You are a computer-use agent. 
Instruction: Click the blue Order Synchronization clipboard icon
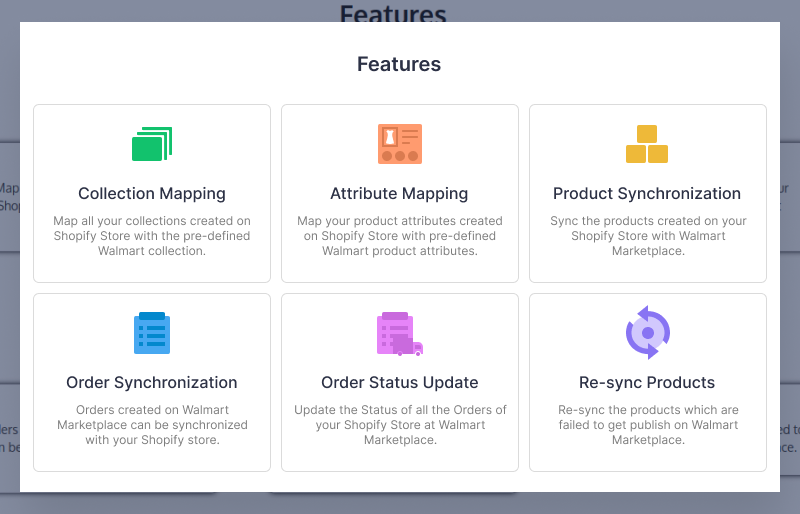(152, 333)
